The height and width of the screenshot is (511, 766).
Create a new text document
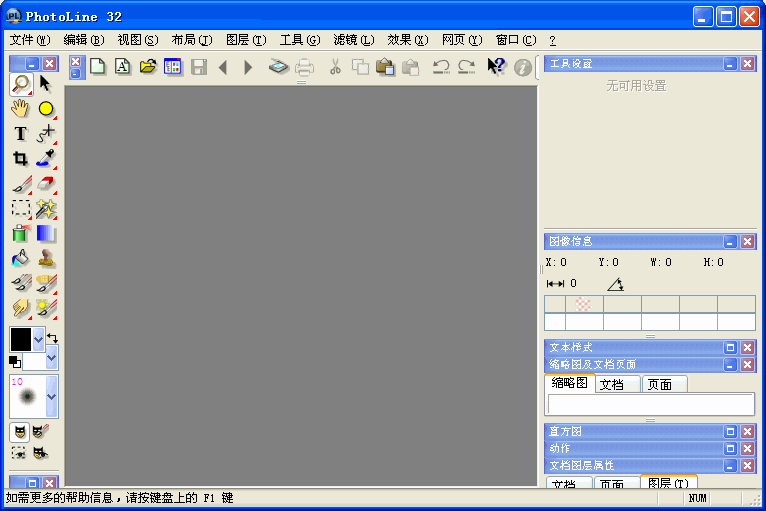[x=123, y=66]
